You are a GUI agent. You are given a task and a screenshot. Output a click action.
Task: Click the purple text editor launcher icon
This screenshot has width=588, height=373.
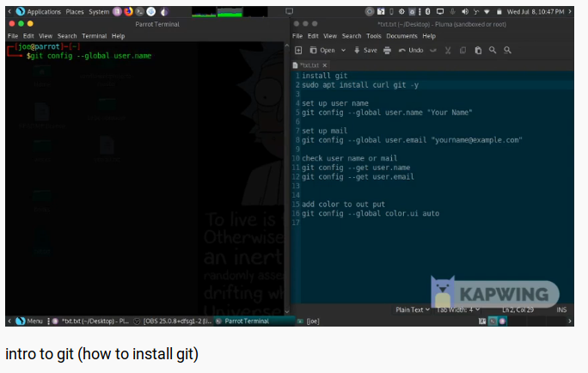coord(118,12)
